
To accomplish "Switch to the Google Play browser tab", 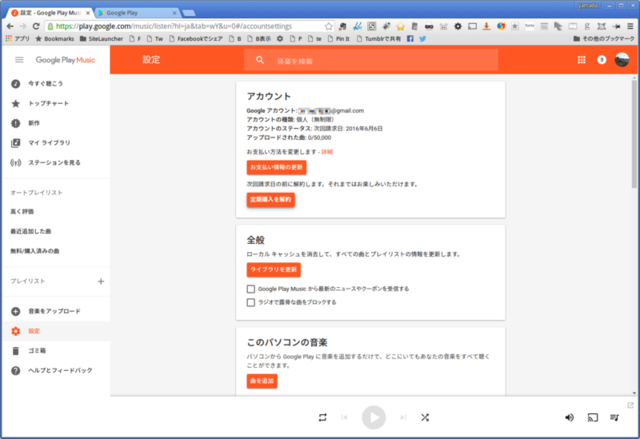I will [137, 13].
